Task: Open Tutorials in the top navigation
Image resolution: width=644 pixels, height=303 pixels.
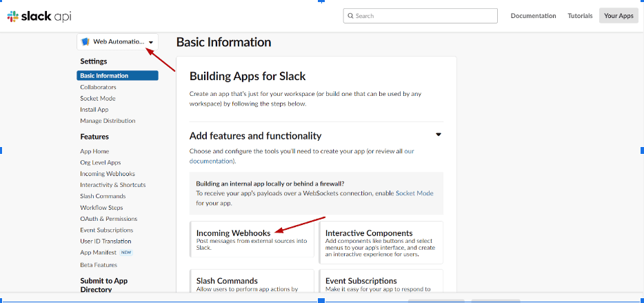Action: tap(580, 16)
